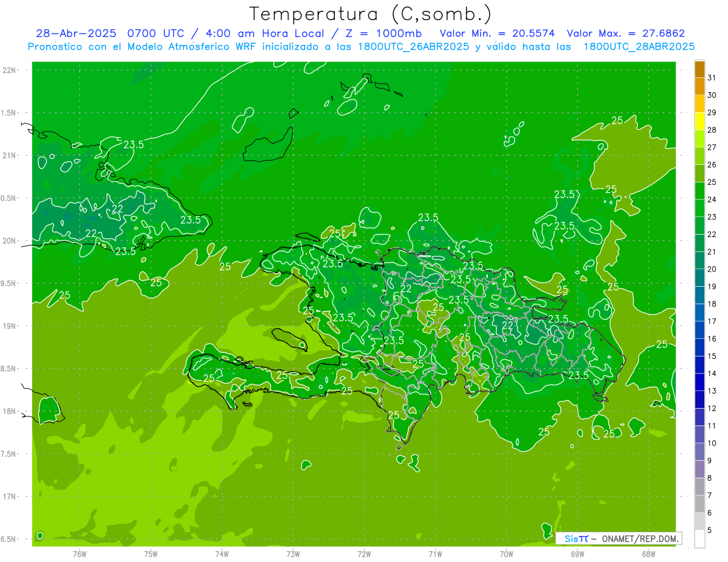Viewport: 728px width, 562px height.
Task: Click the '72W' longitude axis label
Action: (364, 554)
